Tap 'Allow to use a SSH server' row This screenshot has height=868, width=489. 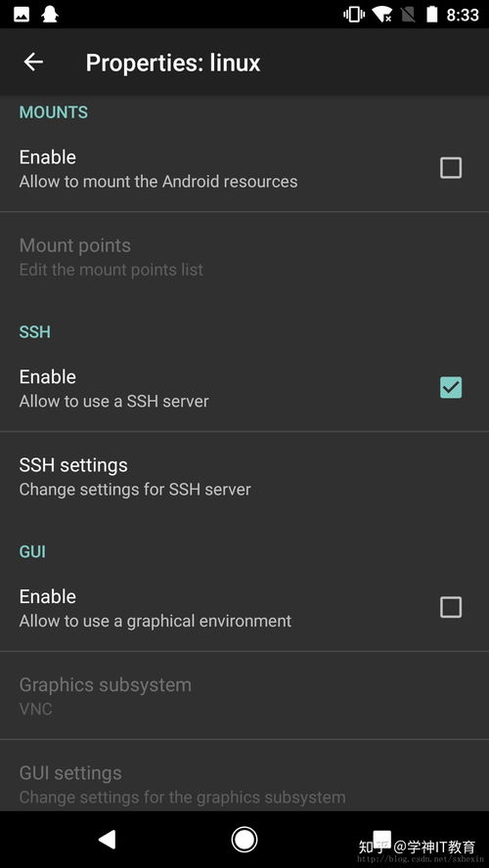point(244,387)
